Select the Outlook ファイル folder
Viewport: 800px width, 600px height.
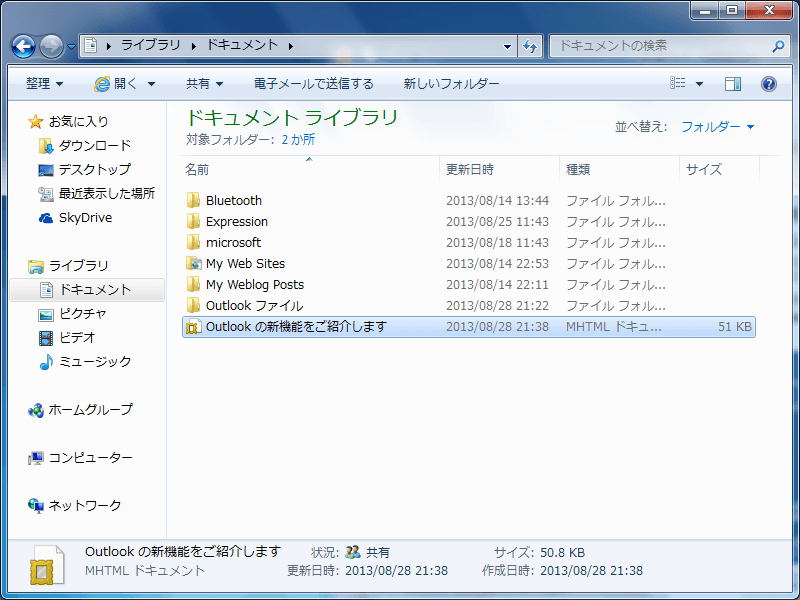(x=255, y=306)
